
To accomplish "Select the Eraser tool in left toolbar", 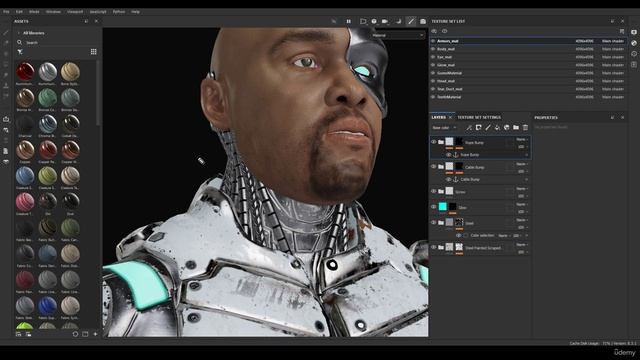I will pyautogui.click(x=6, y=43).
